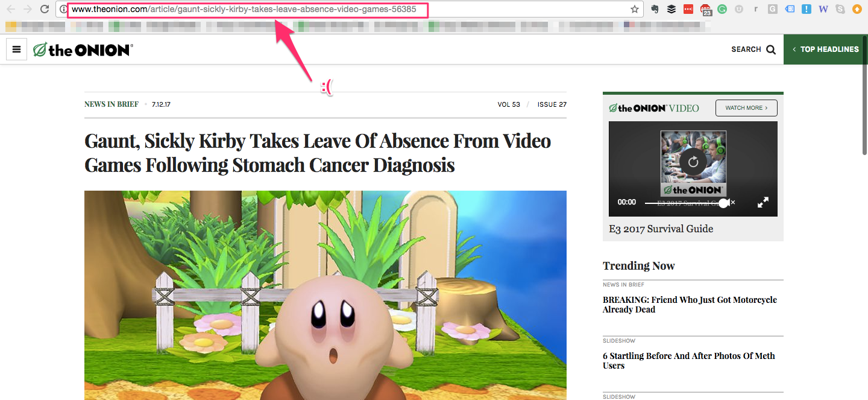Go forward with the browser forward arrow
The width and height of the screenshot is (868, 400).
[x=27, y=9]
